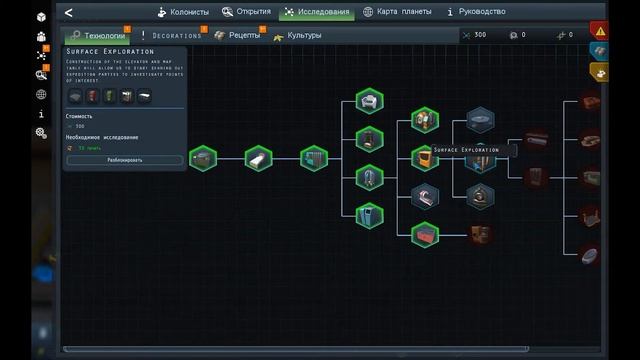Click the fourth item thumbnail in details panel

click(127, 97)
